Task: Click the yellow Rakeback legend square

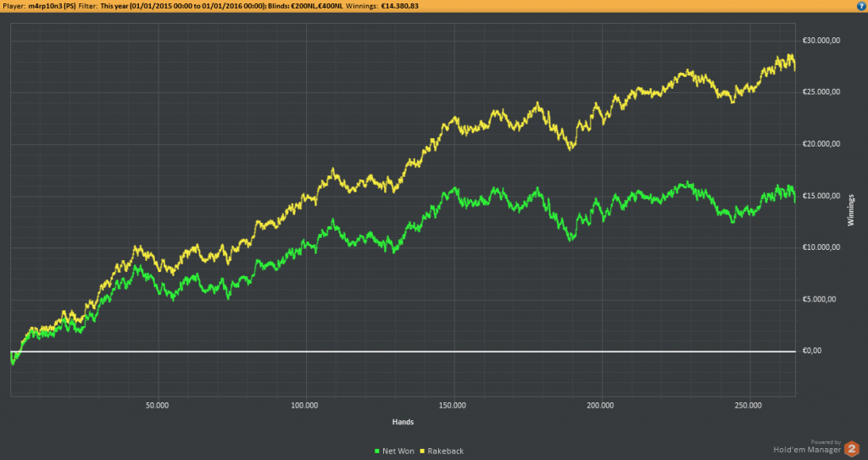Action: (x=423, y=452)
